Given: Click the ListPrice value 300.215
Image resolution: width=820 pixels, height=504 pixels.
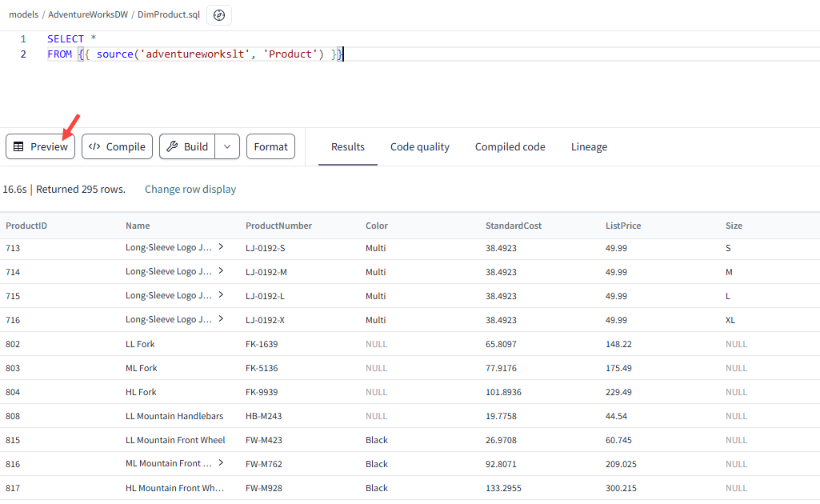Looking at the screenshot, I should (x=622, y=489).
